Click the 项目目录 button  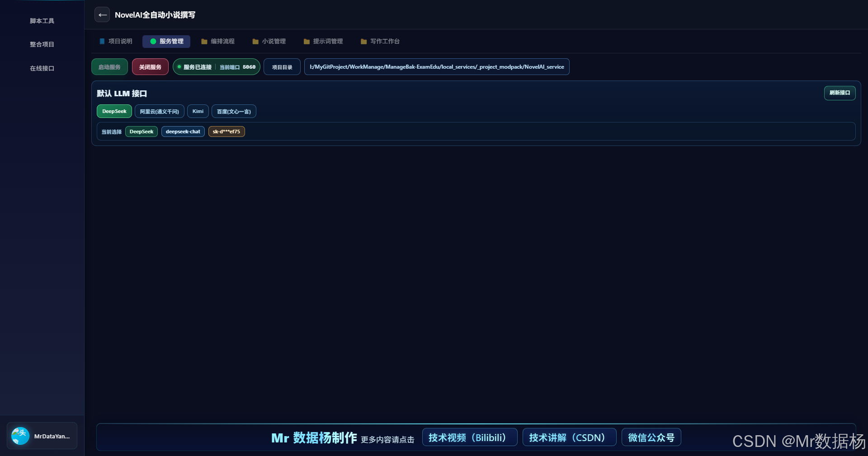coord(282,67)
